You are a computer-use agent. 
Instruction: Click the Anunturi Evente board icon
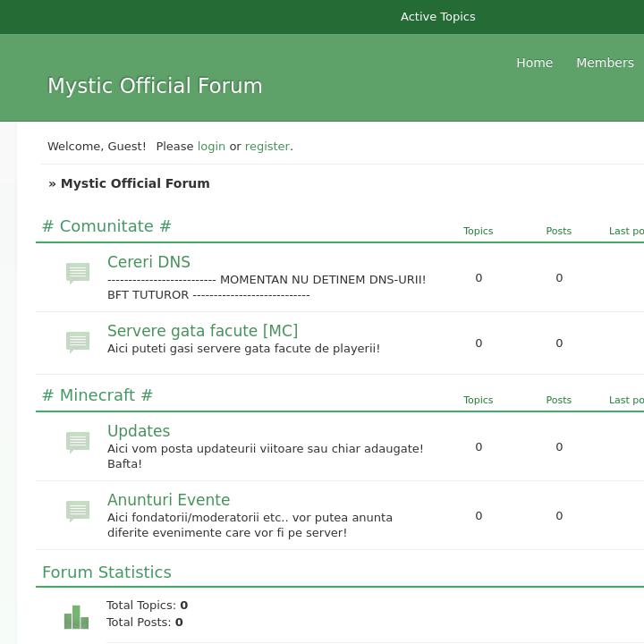pyautogui.click(x=78, y=511)
